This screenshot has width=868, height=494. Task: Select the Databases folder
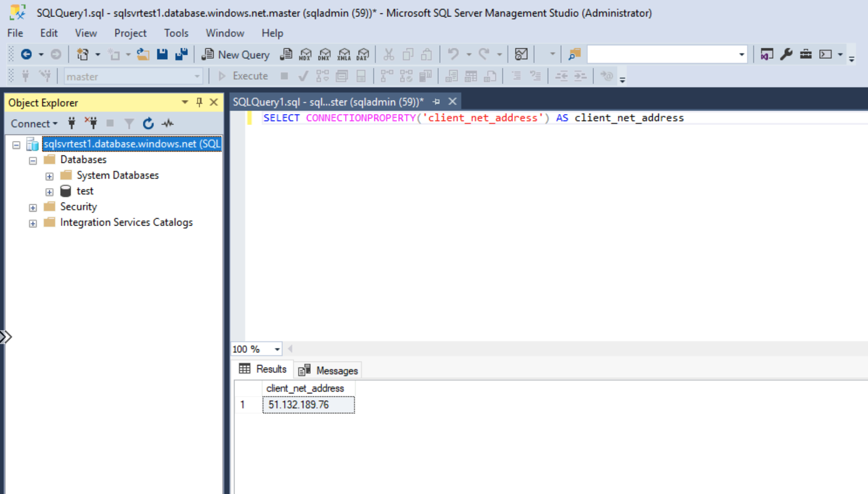[83, 159]
